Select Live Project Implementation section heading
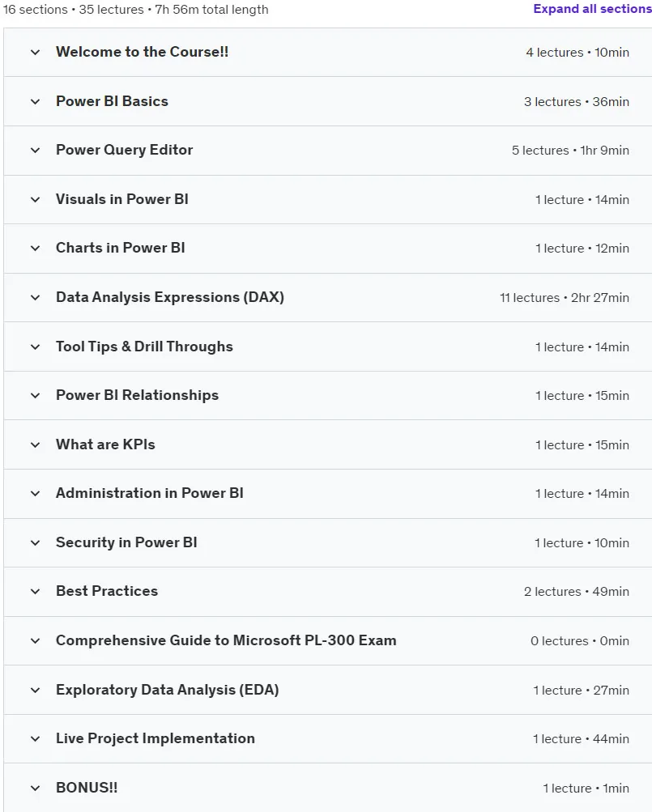Viewport: 652px width, 812px height. [x=156, y=738]
